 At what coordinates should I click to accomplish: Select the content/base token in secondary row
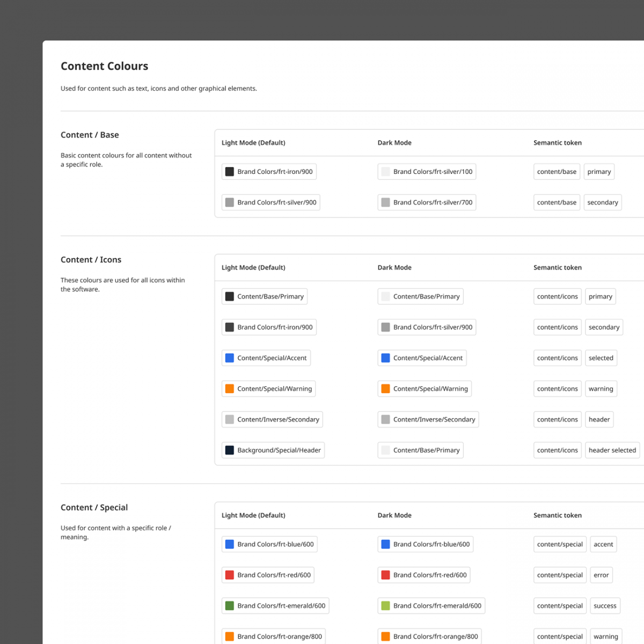(x=557, y=202)
